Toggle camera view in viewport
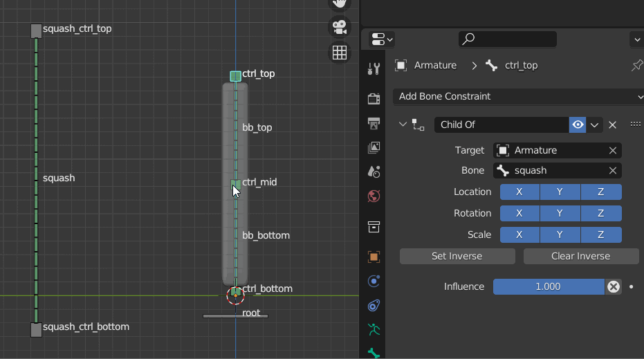The image size is (644, 359). coord(339,27)
